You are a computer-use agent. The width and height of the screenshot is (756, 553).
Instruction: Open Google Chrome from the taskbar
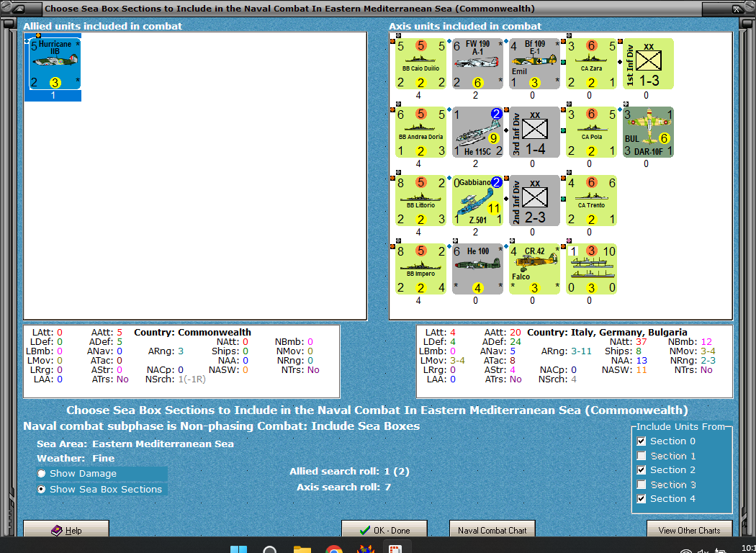(333, 549)
